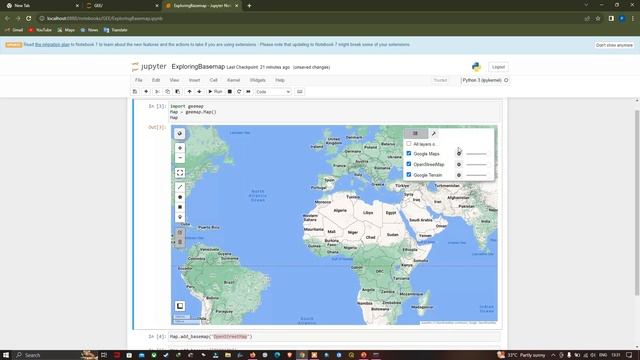This screenshot has width=640, height=360.
Task: Open the Kernel menu
Action: pyautogui.click(x=233, y=80)
